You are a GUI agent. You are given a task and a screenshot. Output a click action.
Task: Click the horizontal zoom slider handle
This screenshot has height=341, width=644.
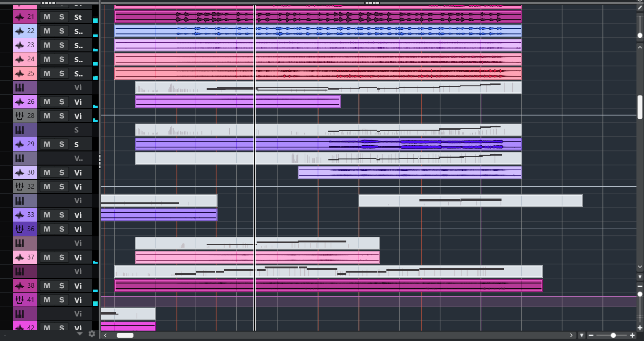613,335
